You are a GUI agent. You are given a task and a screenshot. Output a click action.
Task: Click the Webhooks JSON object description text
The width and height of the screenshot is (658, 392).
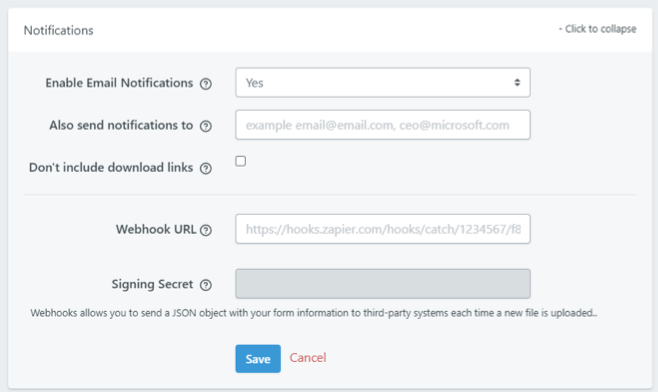(x=313, y=313)
